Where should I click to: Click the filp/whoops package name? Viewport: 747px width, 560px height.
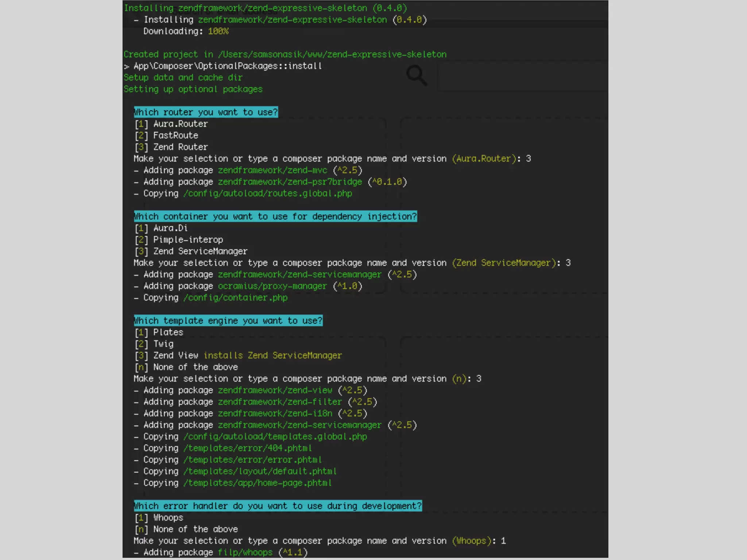pyautogui.click(x=245, y=552)
